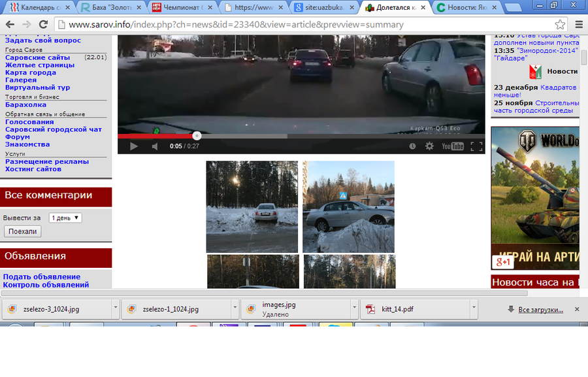Open the white car in snow thumbnail
This screenshot has height=377, width=588.
pos(252,206)
